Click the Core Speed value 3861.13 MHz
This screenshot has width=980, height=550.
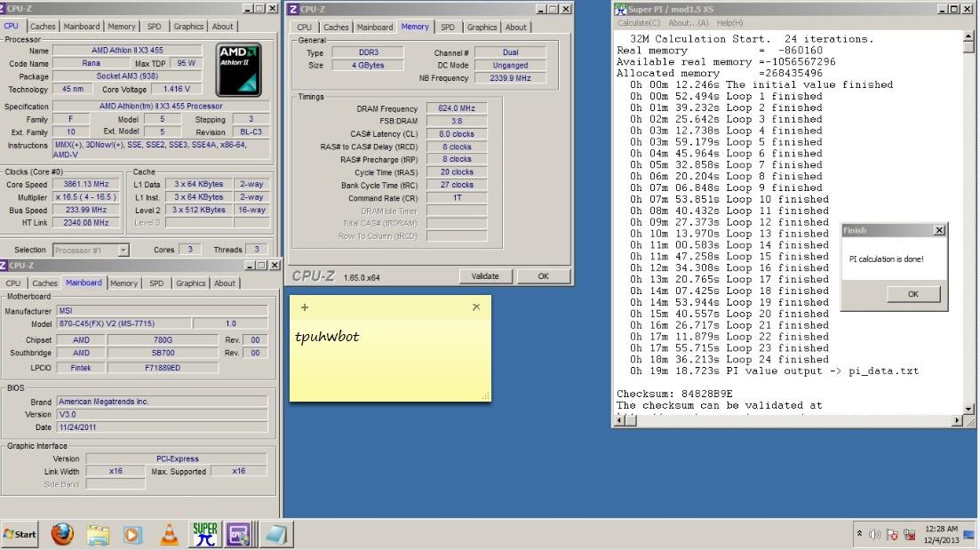[85, 185]
